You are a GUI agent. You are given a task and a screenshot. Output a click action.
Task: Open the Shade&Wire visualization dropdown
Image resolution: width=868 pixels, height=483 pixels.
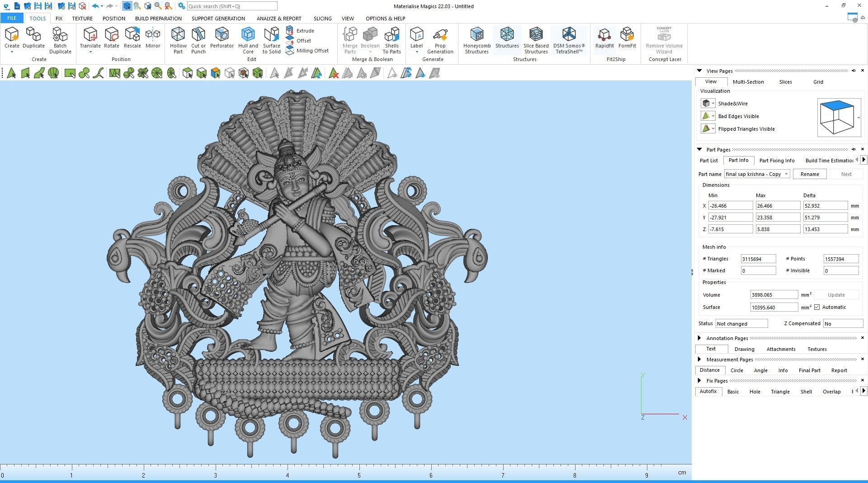coord(713,104)
